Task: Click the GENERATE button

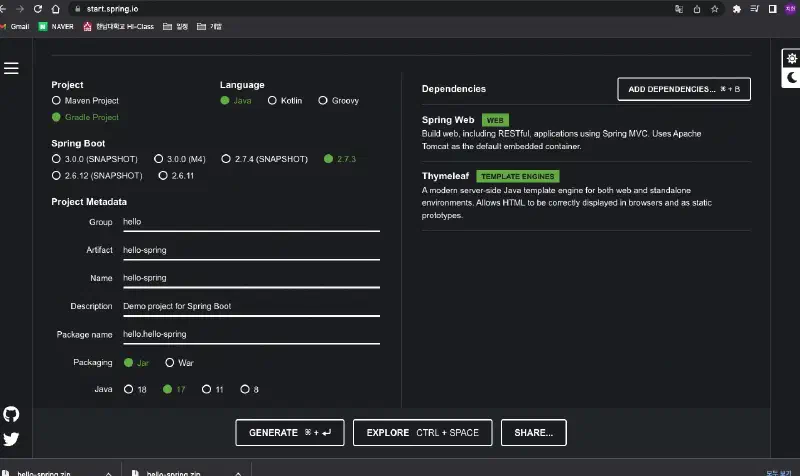Action: coord(289,433)
